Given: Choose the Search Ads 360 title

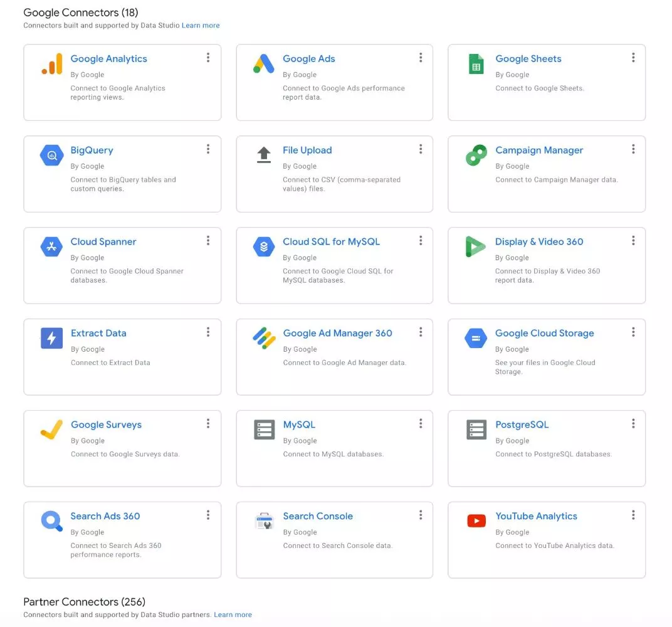Looking at the screenshot, I should 105,516.
